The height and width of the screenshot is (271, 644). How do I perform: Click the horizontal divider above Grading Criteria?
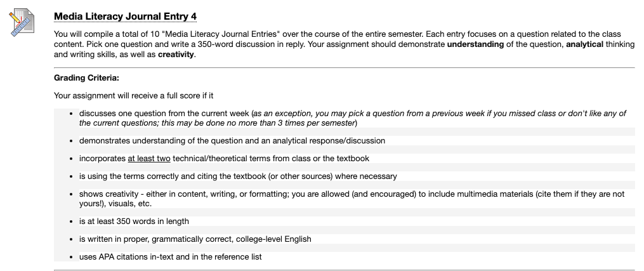click(x=344, y=67)
